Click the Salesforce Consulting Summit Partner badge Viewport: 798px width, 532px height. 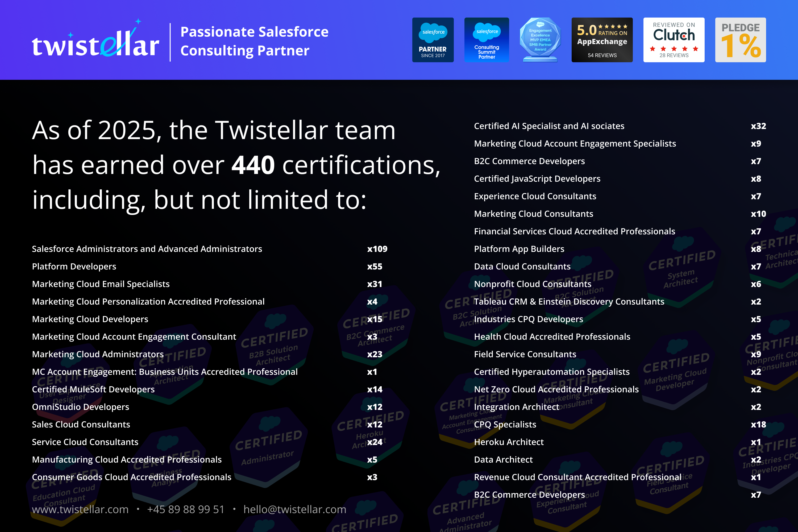(x=487, y=40)
